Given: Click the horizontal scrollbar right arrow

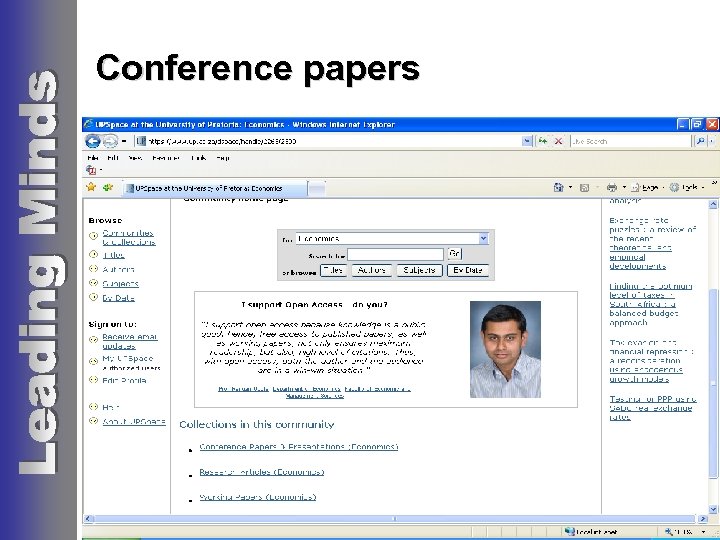Looking at the screenshot, I should (x=703, y=519).
